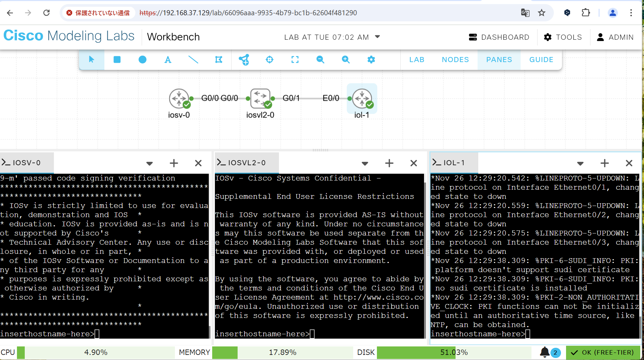Click the MEMORY usage bar
This screenshot has height=360, width=644.
(282, 353)
